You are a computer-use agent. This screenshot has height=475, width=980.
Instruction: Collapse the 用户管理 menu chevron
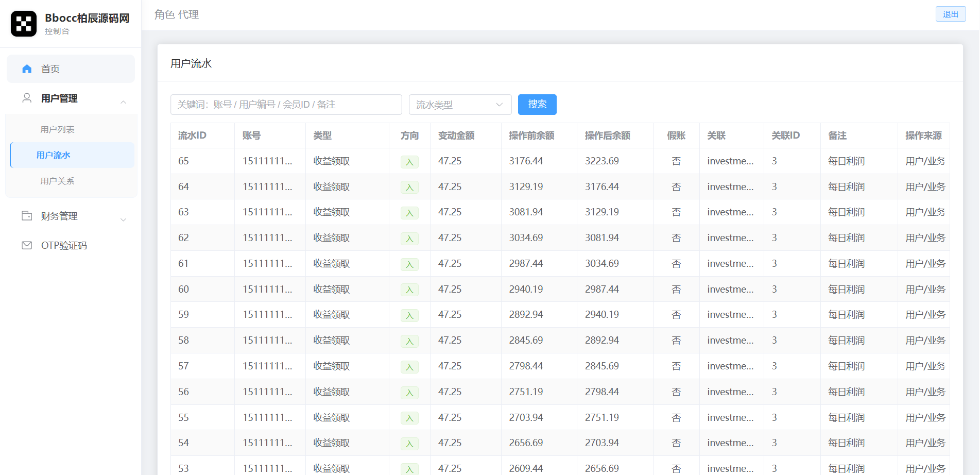click(x=124, y=102)
